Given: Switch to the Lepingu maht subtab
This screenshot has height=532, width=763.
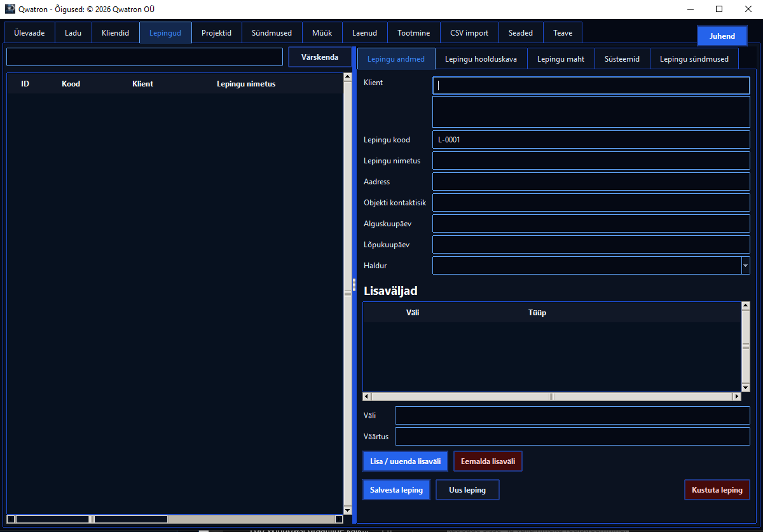Looking at the screenshot, I should (x=561, y=59).
